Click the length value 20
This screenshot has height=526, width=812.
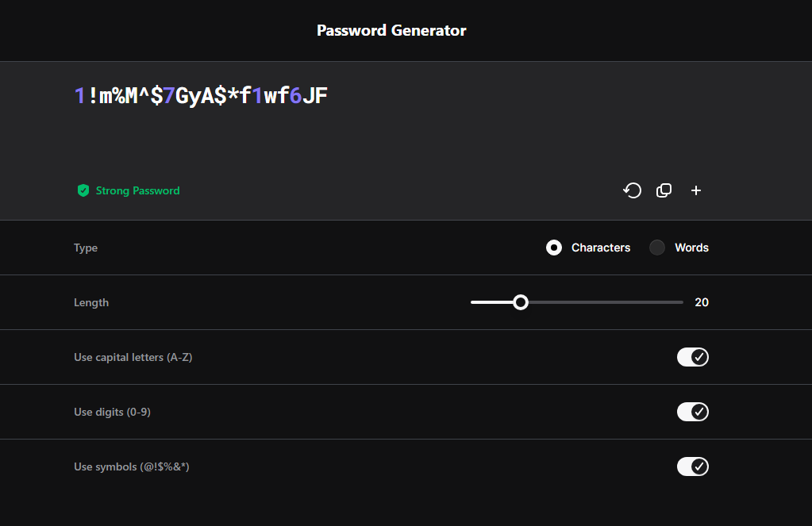702,302
